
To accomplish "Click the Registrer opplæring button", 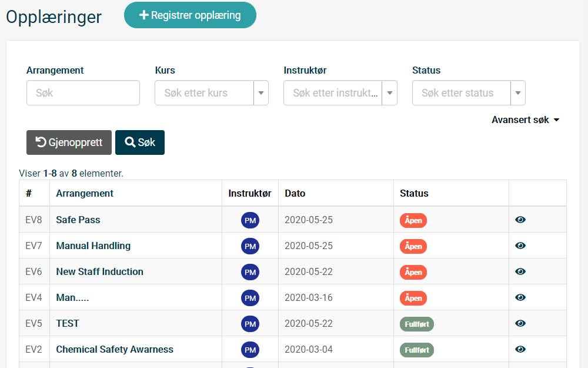I will coord(190,15).
